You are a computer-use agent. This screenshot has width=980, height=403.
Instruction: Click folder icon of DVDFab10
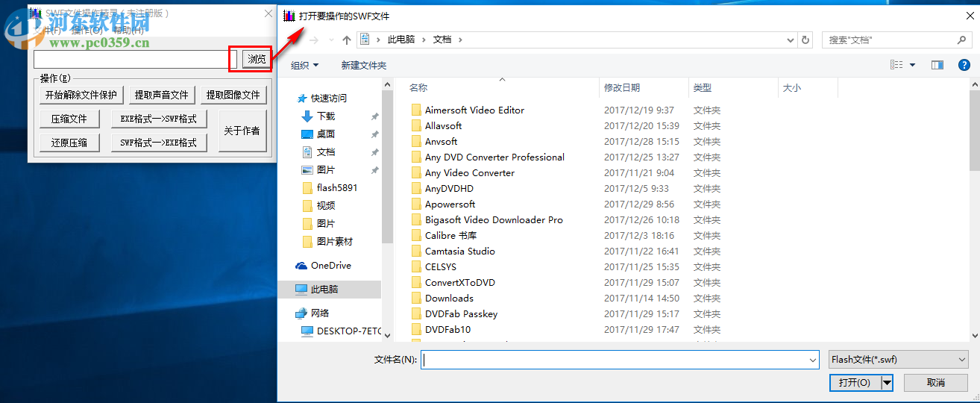pos(417,329)
